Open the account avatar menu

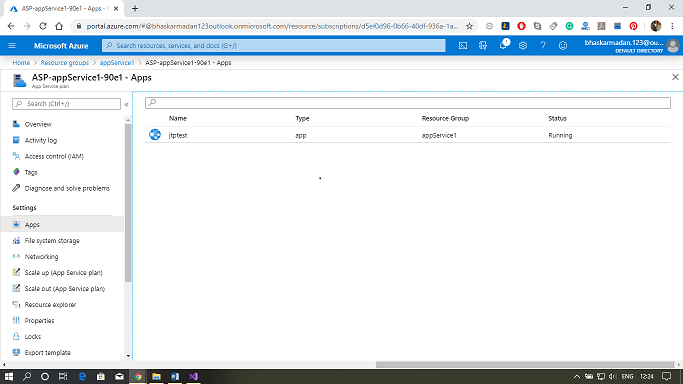[x=673, y=46]
